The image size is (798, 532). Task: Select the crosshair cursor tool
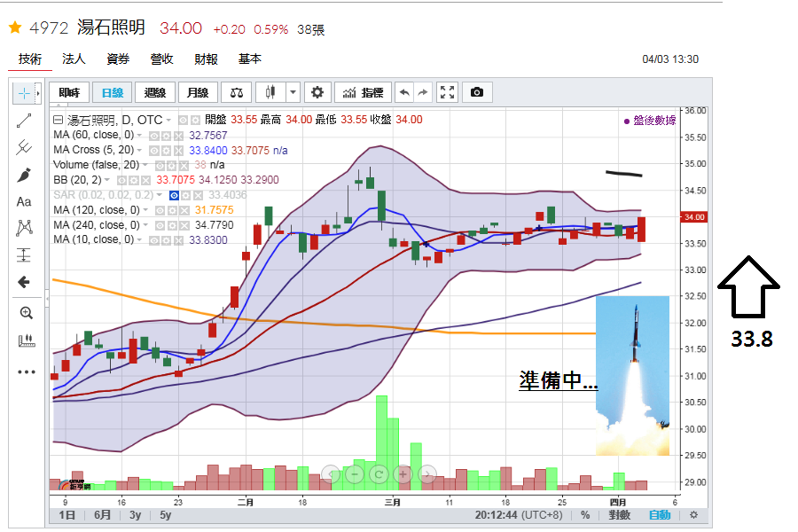(23, 93)
